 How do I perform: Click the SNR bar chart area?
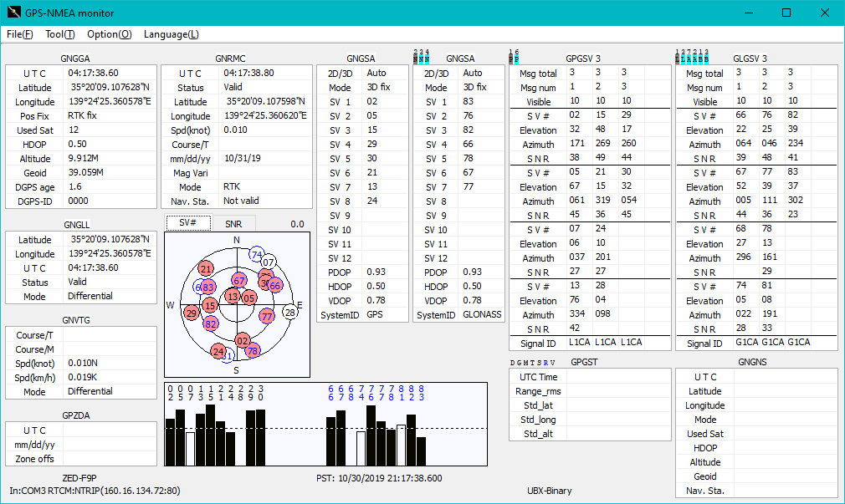click(x=326, y=425)
